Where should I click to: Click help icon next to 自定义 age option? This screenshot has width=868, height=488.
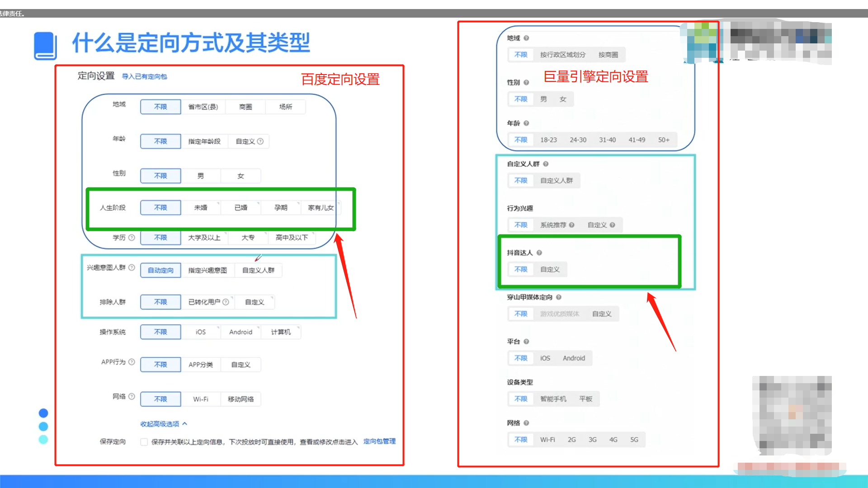(x=260, y=141)
